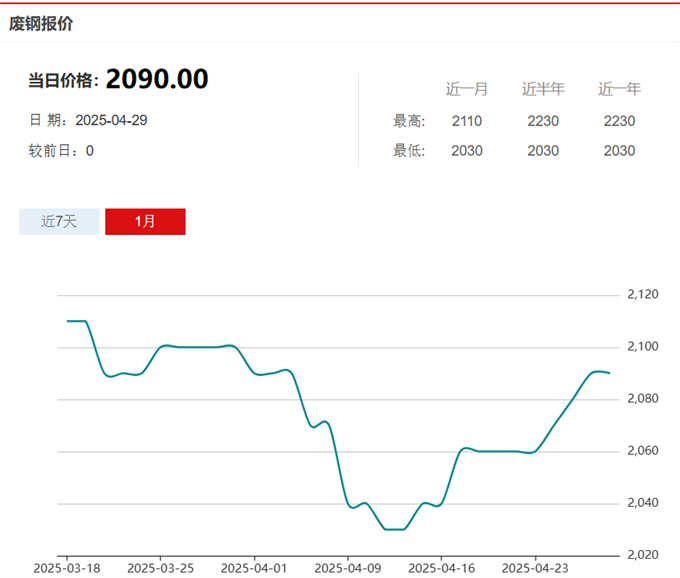
Task: Click the 较前日 change value 0
Action: pyautogui.click(x=90, y=151)
